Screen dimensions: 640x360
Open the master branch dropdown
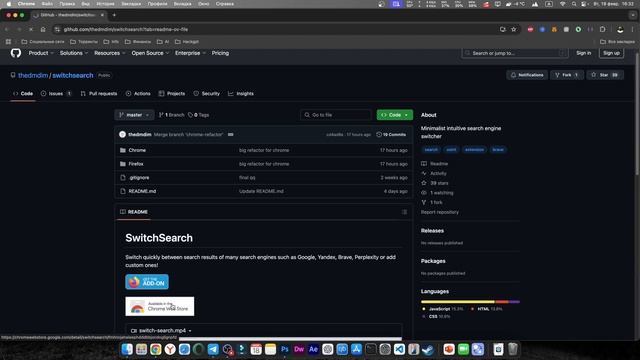point(134,115)
